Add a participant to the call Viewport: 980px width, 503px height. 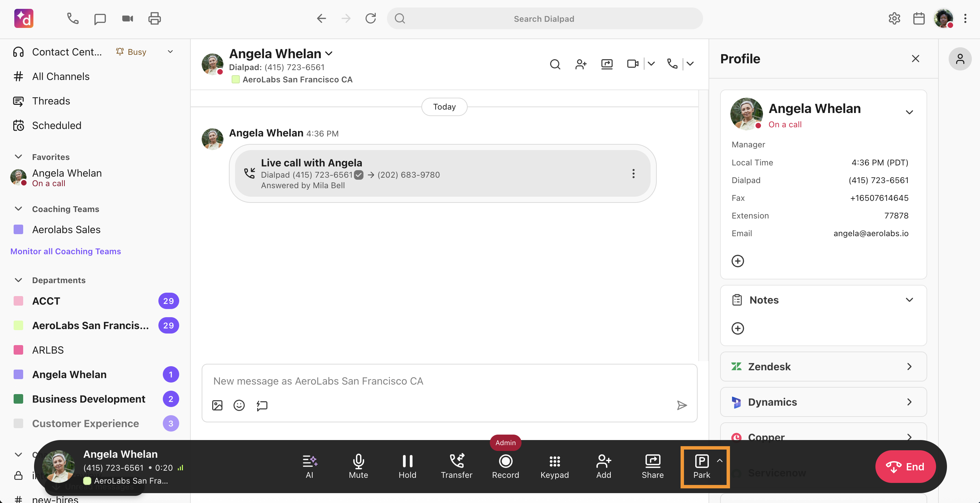coord(604,467)
